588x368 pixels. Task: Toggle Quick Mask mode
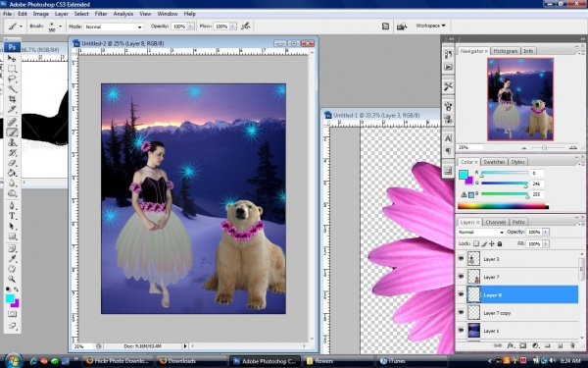[12, 314]
